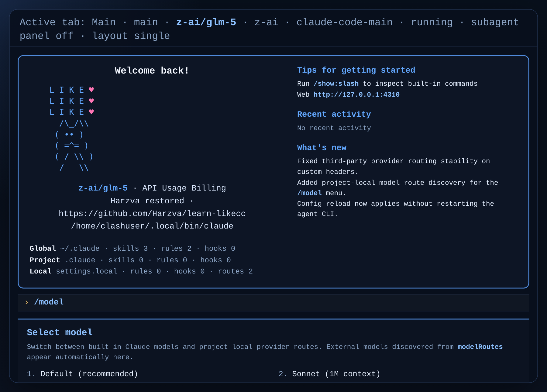
Task: Click the Global ~/.claude config row
Action: pyautogui.click(x=132, y=249)
